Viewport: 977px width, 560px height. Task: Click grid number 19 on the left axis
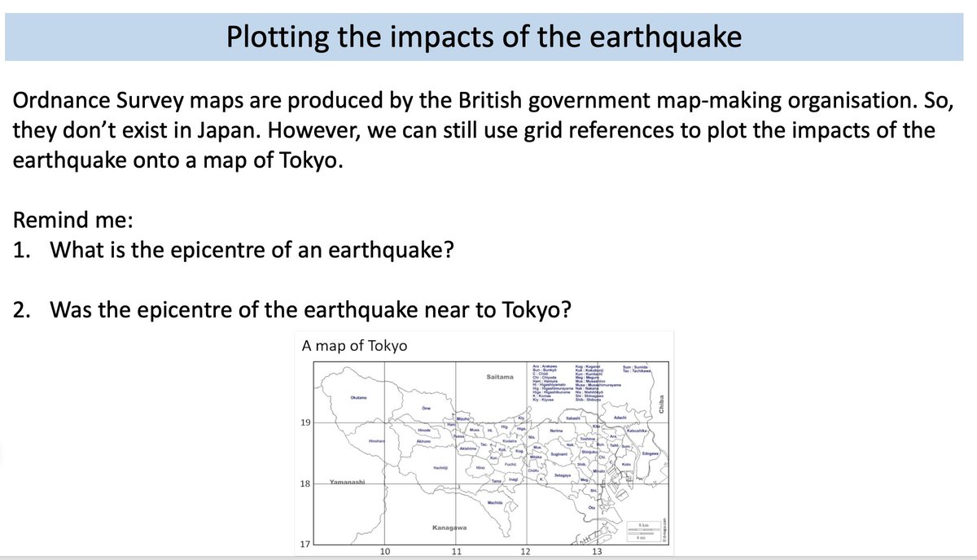pos(306,423)
